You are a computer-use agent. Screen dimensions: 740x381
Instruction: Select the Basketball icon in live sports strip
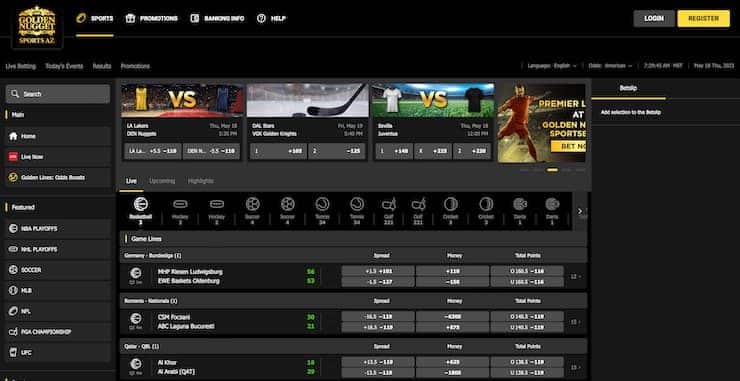141,204
